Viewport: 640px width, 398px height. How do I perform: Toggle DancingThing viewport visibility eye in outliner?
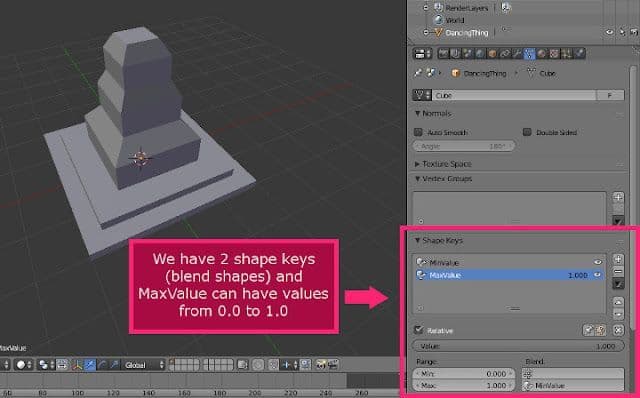click(x=609, y=32)
